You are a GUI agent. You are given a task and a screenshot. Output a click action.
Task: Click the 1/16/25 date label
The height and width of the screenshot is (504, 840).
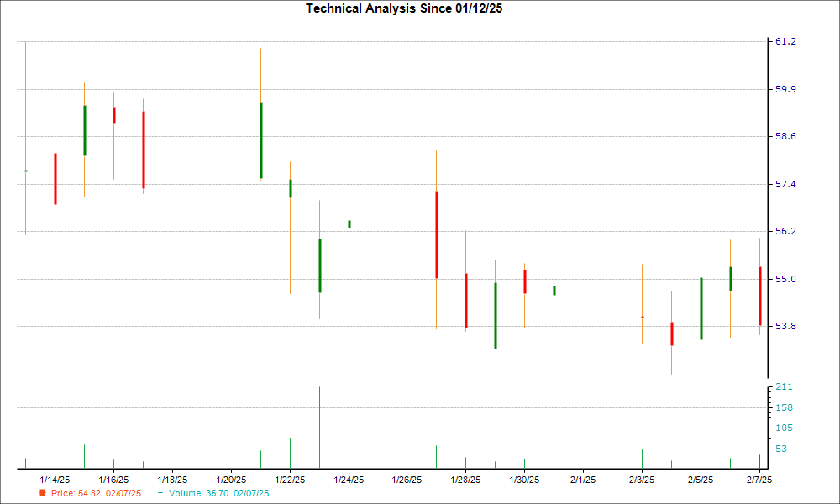(x=113, y=480)
